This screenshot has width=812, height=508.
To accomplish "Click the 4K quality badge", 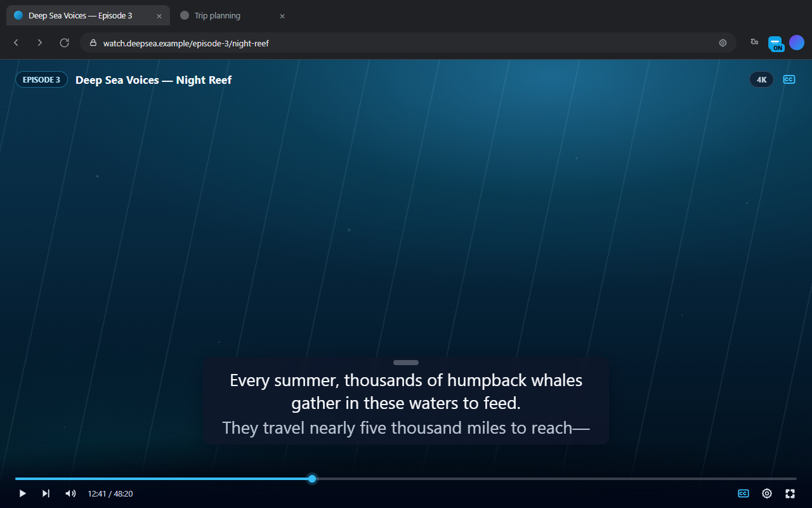I will click(x=762, y=80).
